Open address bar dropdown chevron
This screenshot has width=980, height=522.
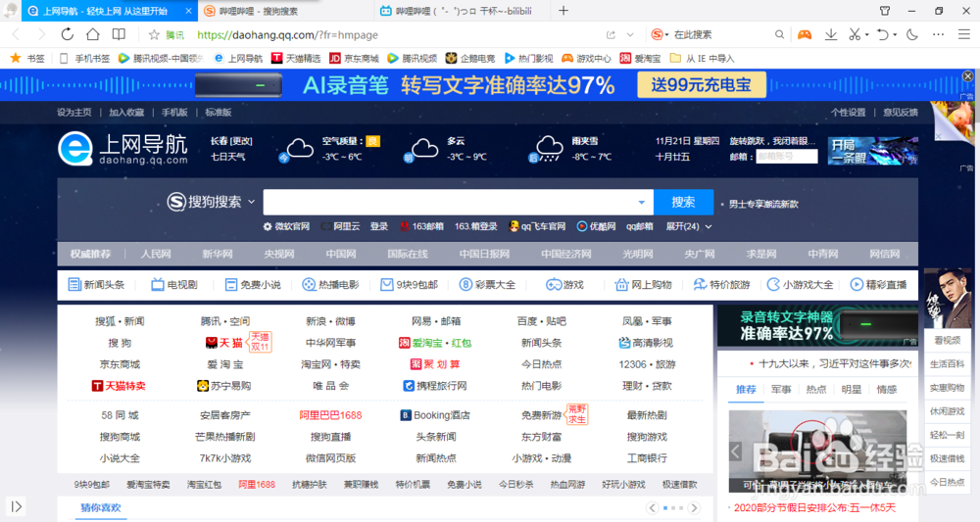coord(630,35)
